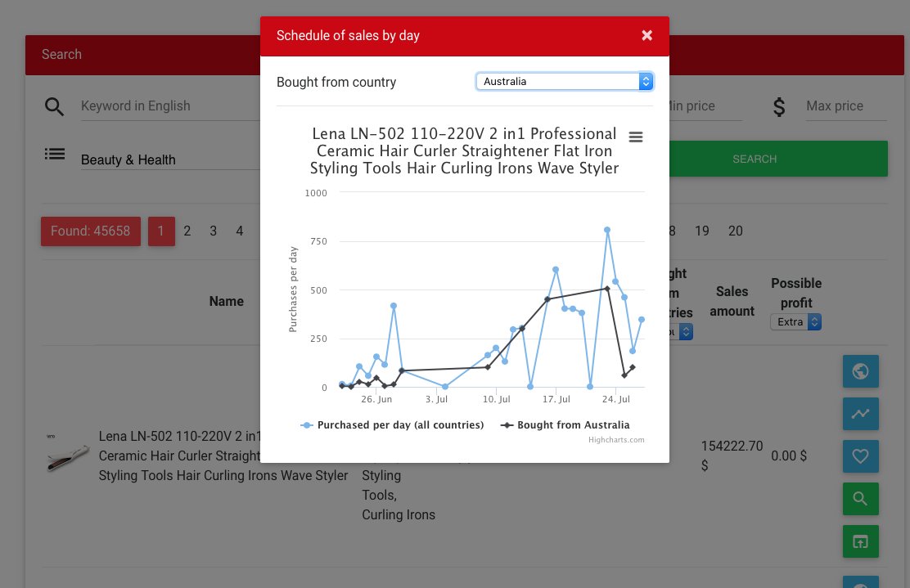This screenshot has width=910, height=588.
Task: Open the chart context menu hamburger icon
Action: point(636,137)
